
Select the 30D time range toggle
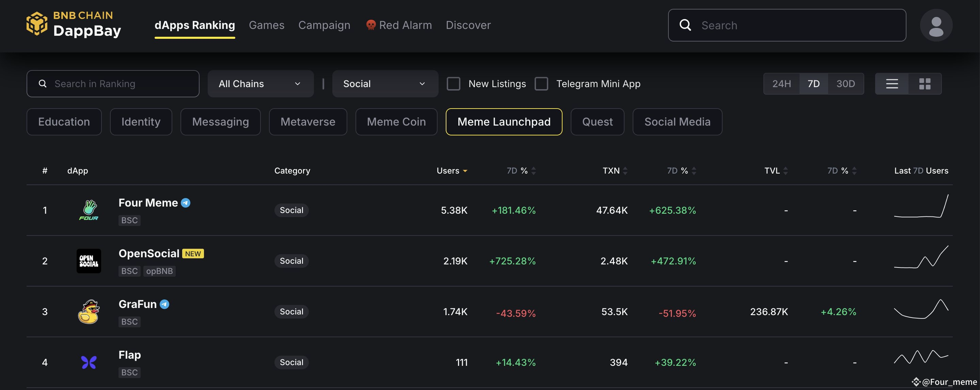pyautogui.click(x=845, y=84)
